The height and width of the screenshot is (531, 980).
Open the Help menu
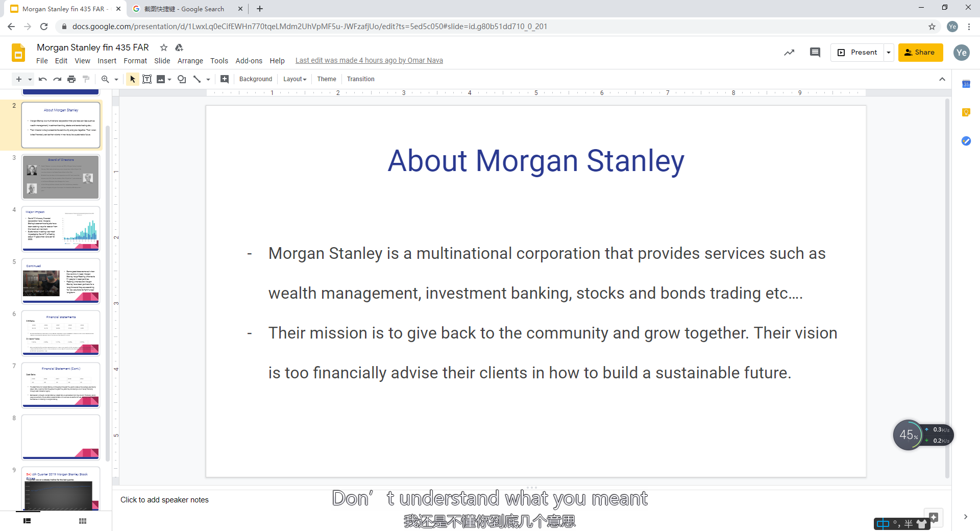pyautogui.click(x=277, y=61)
